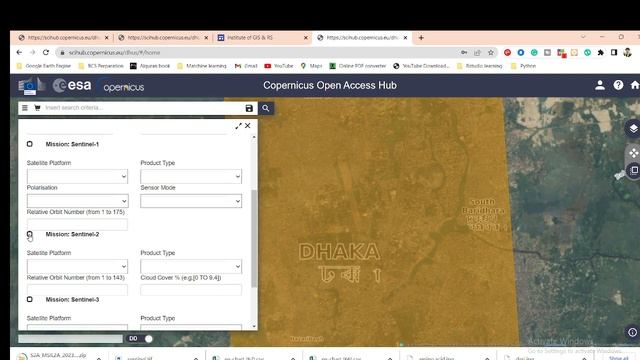Open Sentinel-2 Product Type dropdown
The width and height of the screenshot is (640, 360).
tap(191, 267)
